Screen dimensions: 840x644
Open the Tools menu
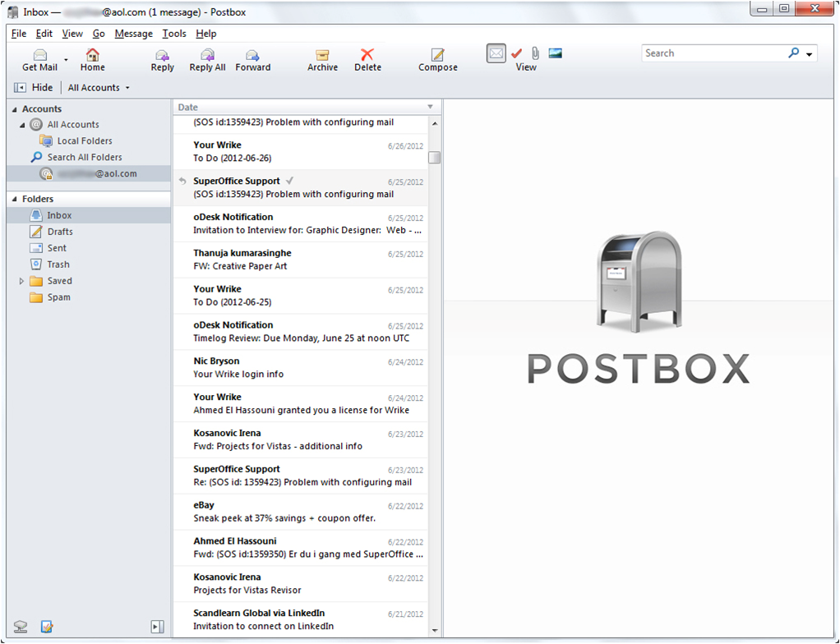click(174, 34)
